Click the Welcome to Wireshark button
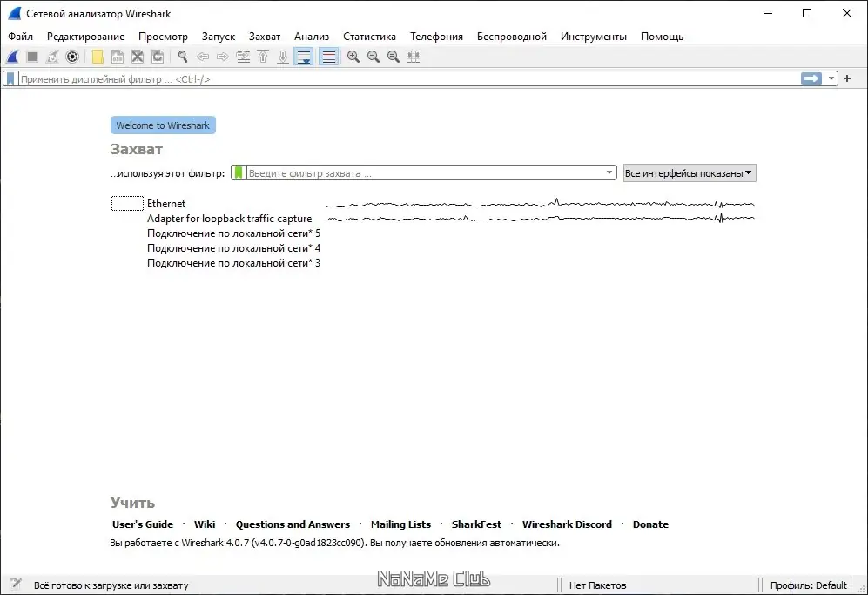This screenshot has width=868, height=595. [163, 125]
